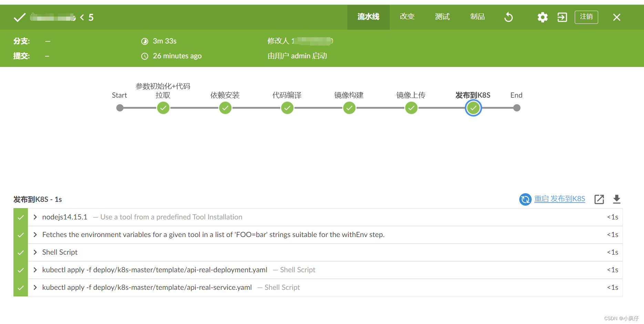Select the 镜像构建 stage node
Viewport: 644px width, 324px height.
[x=349, y=108]
